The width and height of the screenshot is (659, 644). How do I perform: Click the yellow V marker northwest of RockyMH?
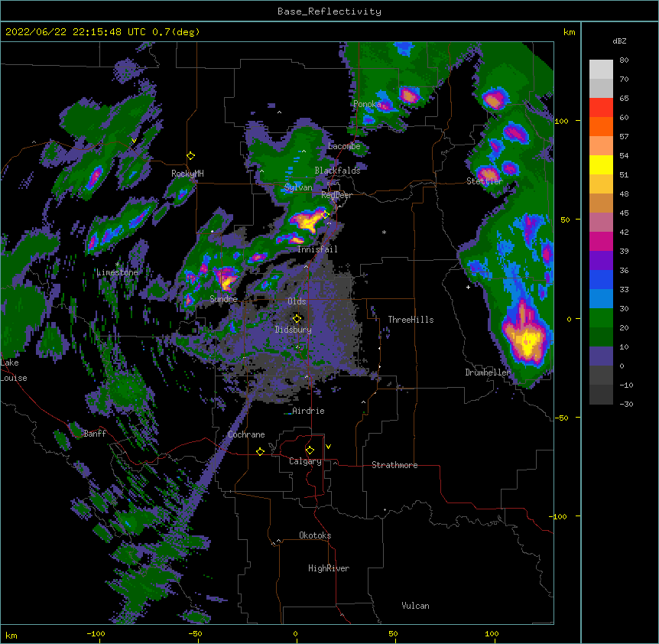point(134,141)
